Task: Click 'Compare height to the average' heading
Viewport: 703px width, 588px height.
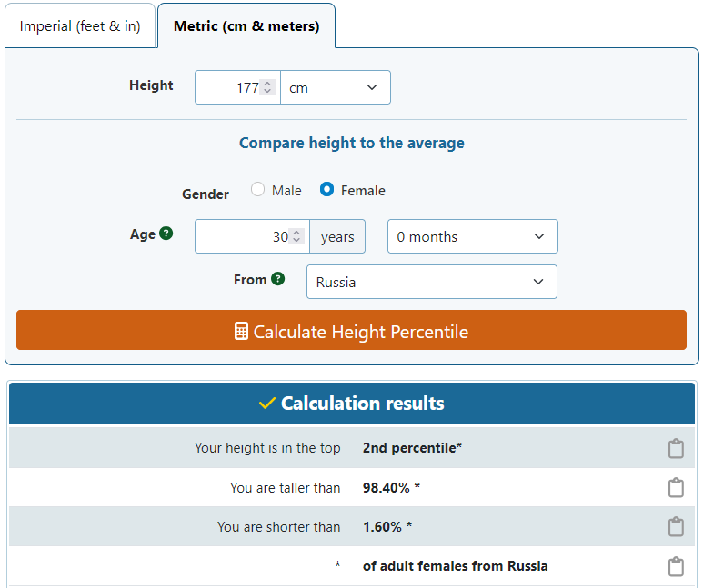Action: [x=351, y=143]
